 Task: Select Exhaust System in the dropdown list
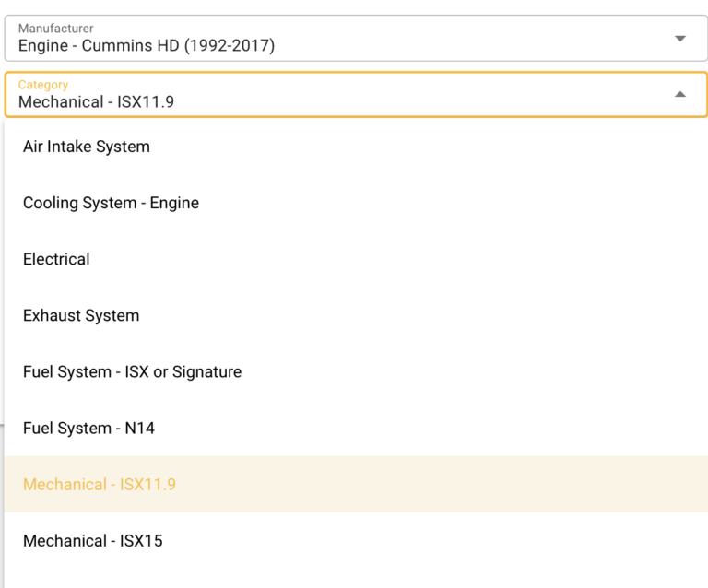click(x=81, y=315)
